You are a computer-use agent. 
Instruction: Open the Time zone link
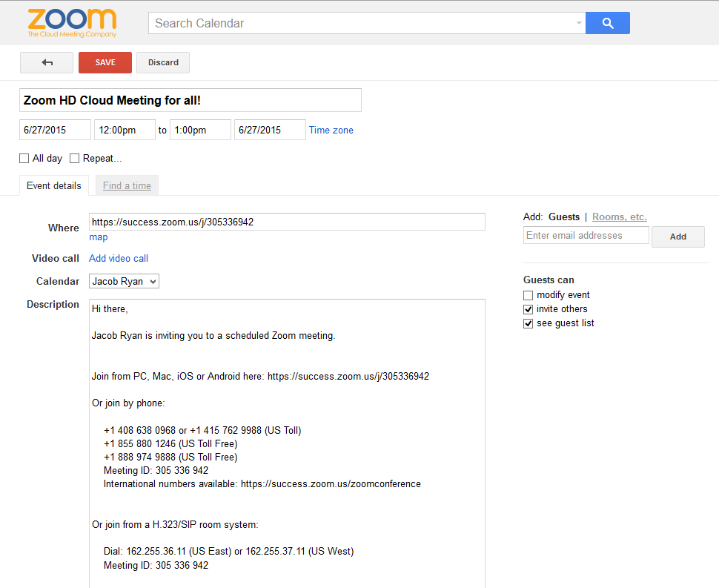[331, 131]
